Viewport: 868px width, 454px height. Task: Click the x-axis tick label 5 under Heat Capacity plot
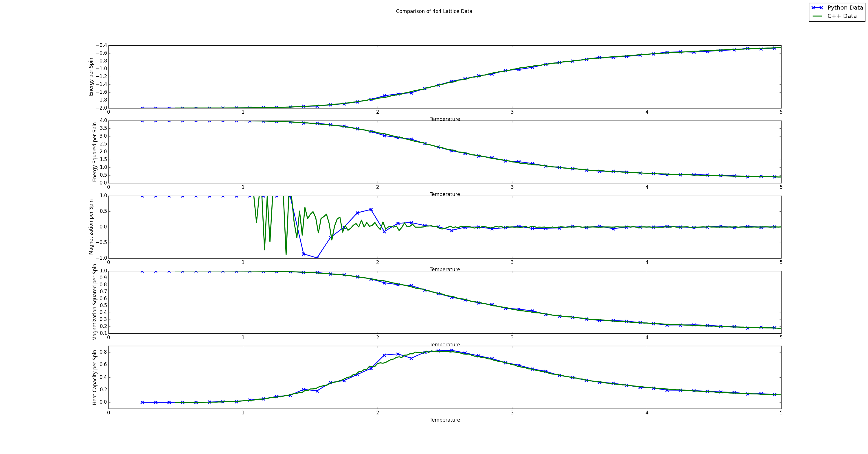coord(781,412)
